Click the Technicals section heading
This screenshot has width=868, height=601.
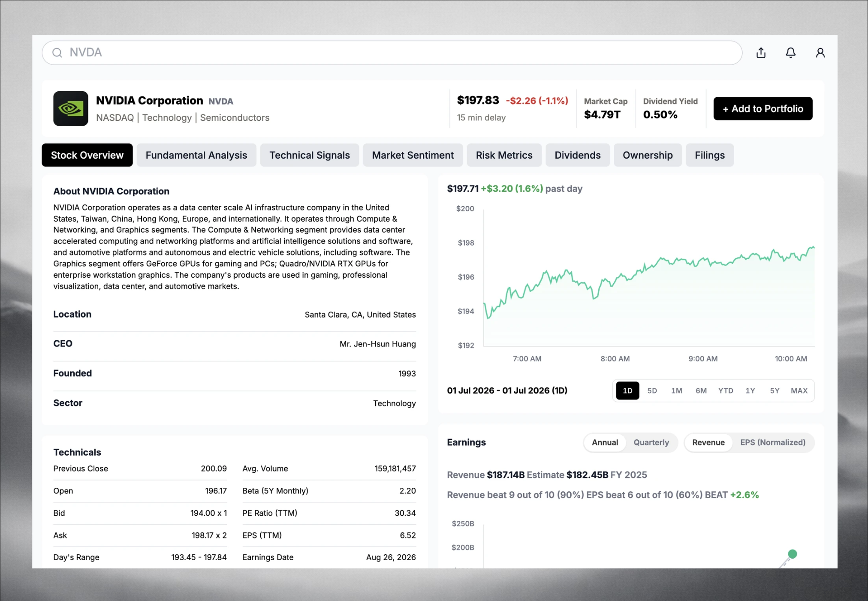77,452
